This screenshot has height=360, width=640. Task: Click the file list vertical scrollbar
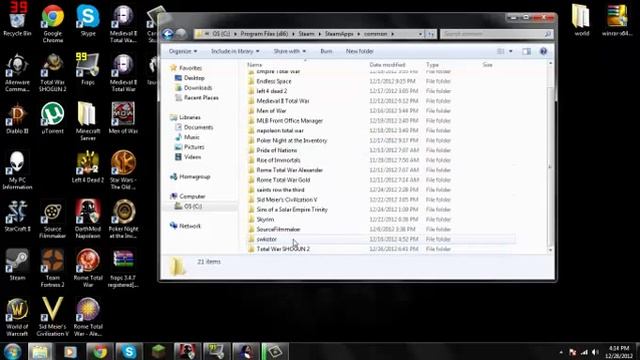[x=550, y=157]
